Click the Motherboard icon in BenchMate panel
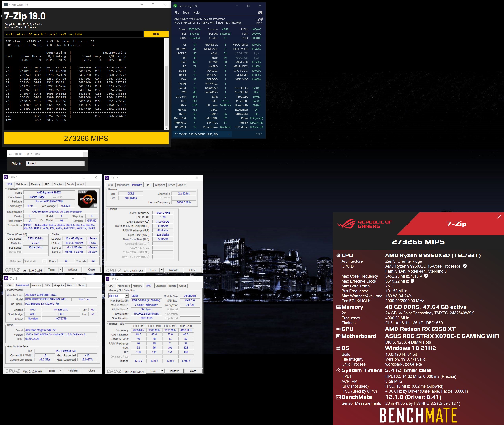The image size is (504, 425). coord(338,336)
